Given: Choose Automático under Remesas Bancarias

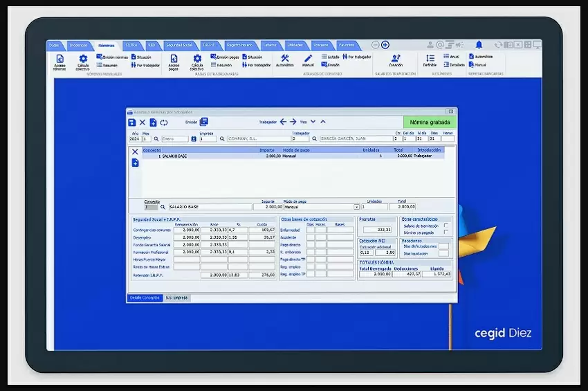Looking at the screenshot, I should click(x=481, y=57).
